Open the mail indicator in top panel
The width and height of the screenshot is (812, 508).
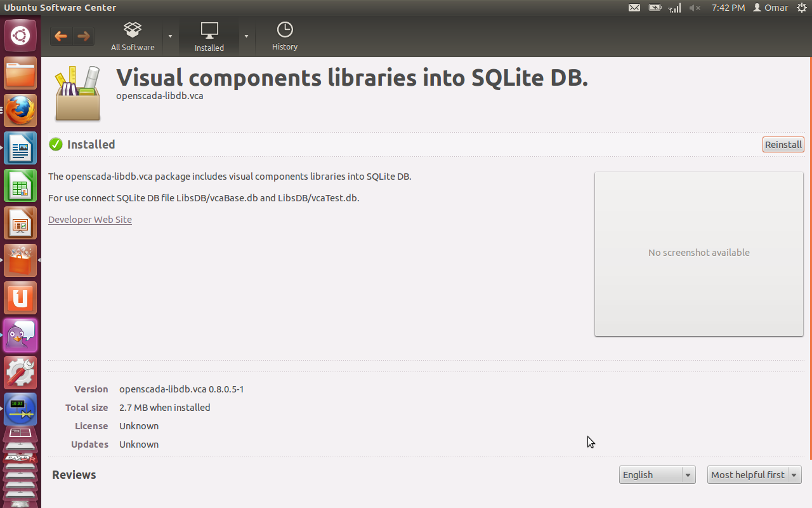[x=634, y=8]
